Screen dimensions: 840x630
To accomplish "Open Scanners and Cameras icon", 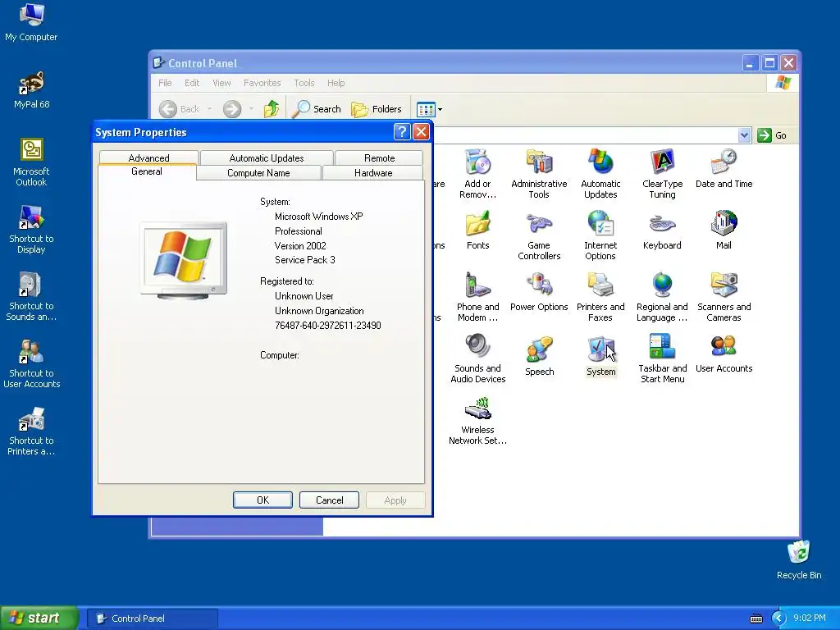I will click(x=724, y=297).
